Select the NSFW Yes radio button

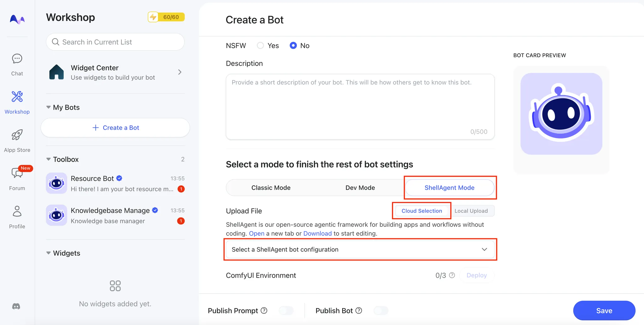coord(260,46)
